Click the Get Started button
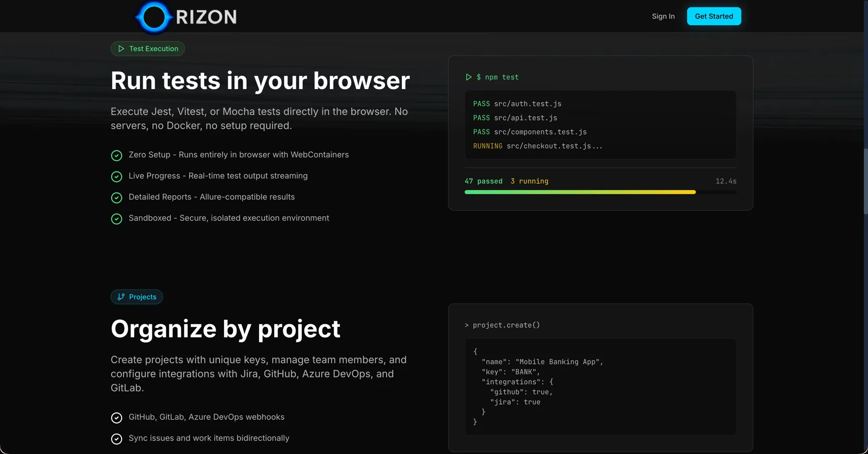This screenshot has width=868, height=454. [714, 16]
